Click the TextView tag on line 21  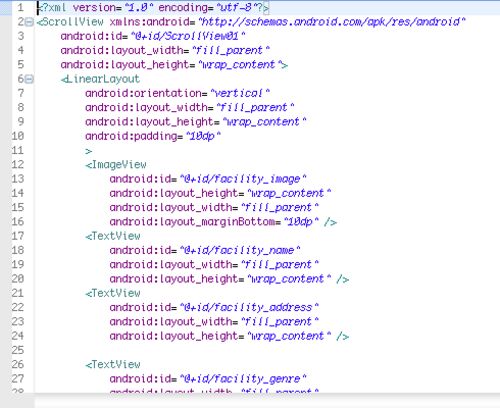pos(113,293)
